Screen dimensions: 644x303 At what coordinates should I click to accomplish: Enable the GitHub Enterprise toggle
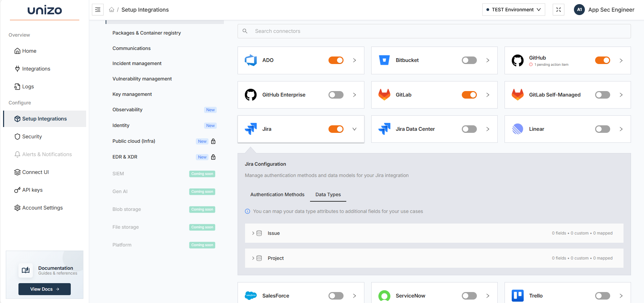coord(336,95)
